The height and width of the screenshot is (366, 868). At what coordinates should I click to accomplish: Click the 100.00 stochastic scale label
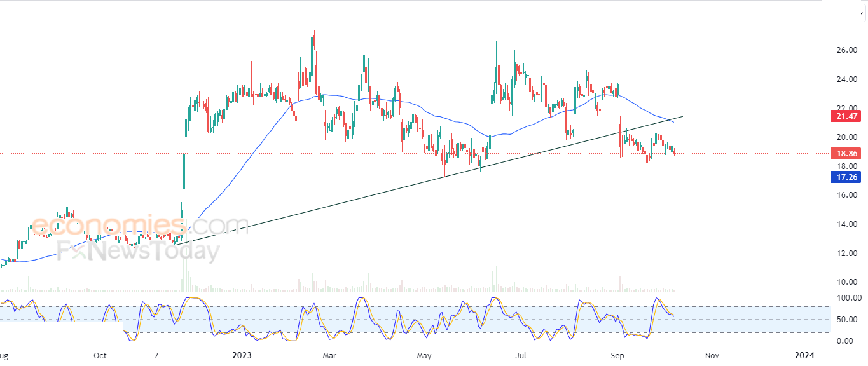(x=846, y=297)
